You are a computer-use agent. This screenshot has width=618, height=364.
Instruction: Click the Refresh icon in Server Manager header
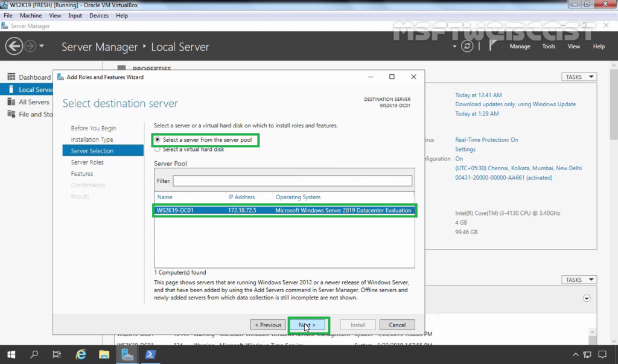click(467, 46)
